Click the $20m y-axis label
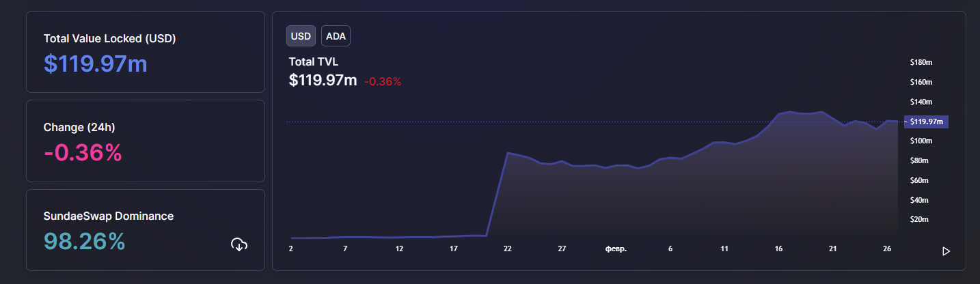 pos(920,219)
